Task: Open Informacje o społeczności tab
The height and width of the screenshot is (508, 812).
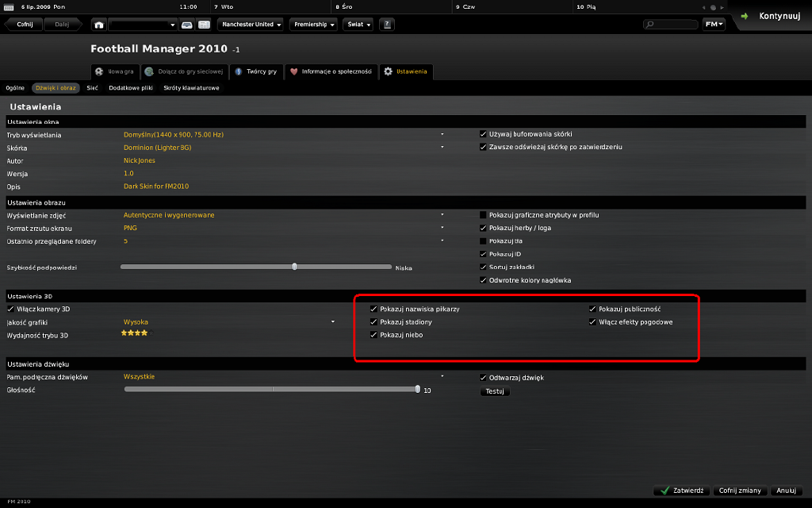Action: coord(331,71)
